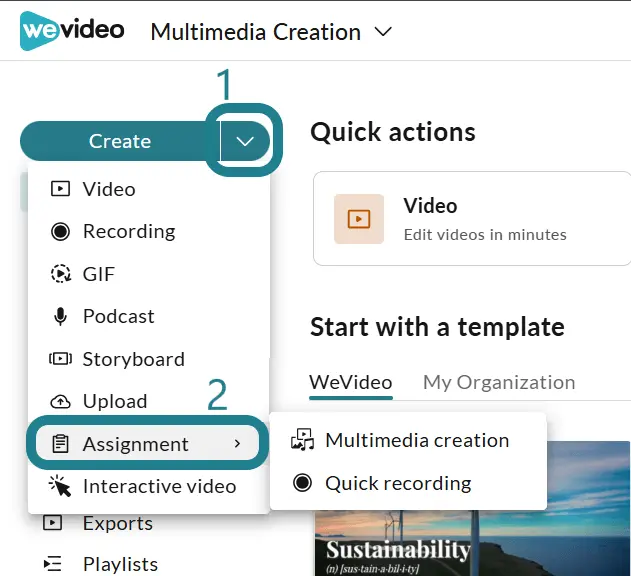Image resolution: width=631 pixels, height=576 pixels.
Task: Click the Create button
Action: 120,141
